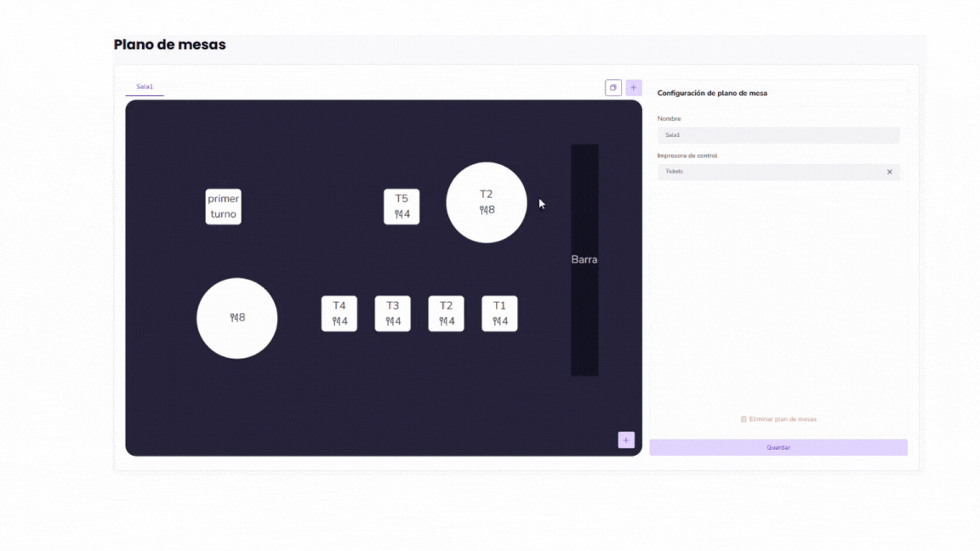Clear the Tickets printer selection

tap(890, 172)
